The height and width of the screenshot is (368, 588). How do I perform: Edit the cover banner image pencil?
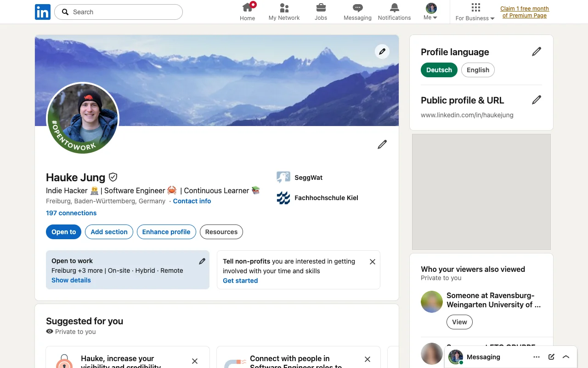[382, 52]
